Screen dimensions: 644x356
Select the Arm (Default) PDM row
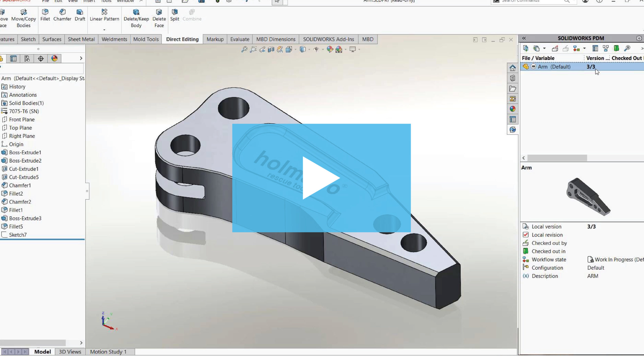(x=582, y=67)
